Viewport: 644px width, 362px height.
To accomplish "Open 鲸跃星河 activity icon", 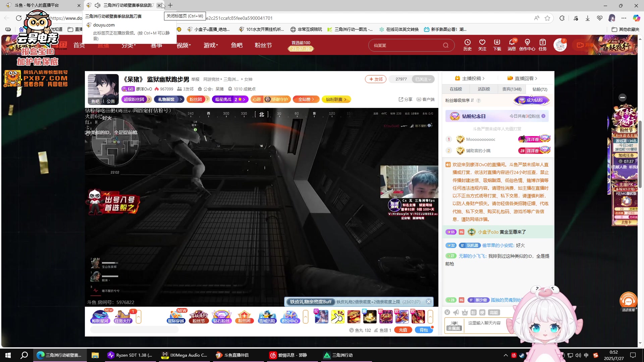I will 100,317.
